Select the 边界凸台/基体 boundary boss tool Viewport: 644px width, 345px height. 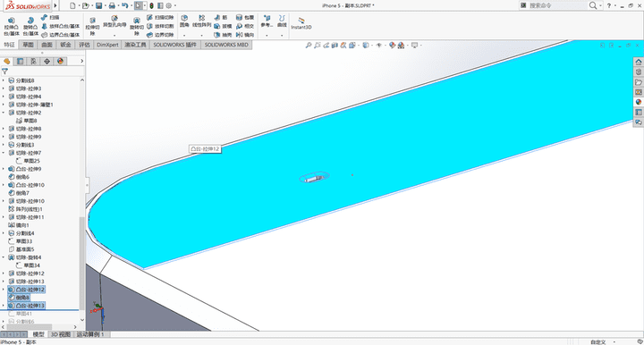pyautogui.click(x=61, y=35)
